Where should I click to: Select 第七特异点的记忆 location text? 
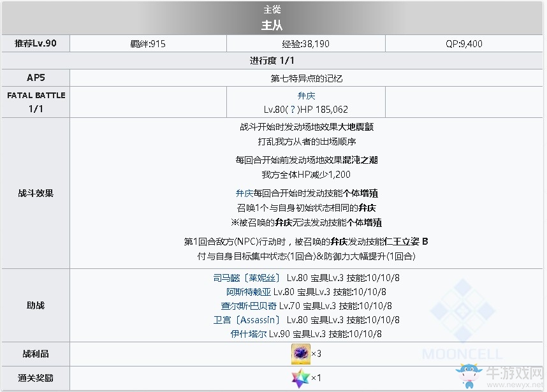pos(306,78)
